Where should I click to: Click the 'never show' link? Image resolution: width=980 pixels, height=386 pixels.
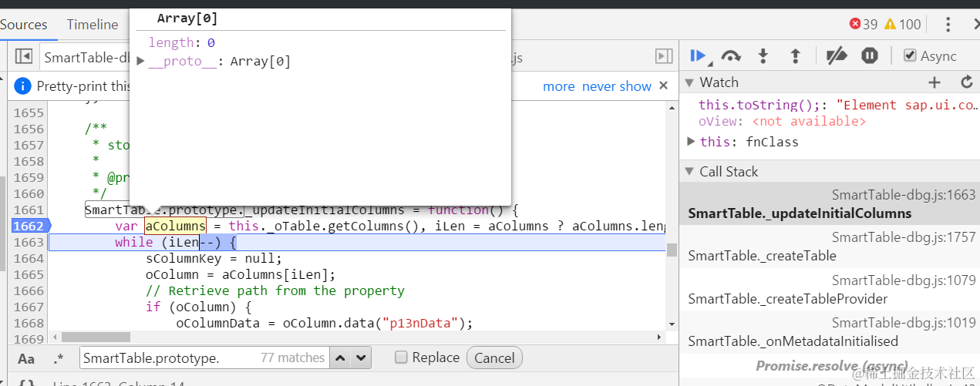(617, 86)
